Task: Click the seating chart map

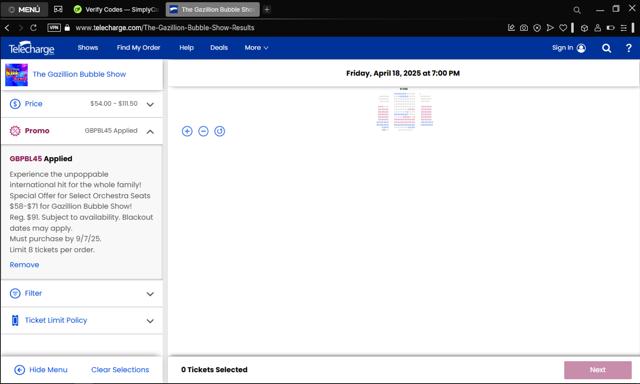Action: click(x=404, y=109)
